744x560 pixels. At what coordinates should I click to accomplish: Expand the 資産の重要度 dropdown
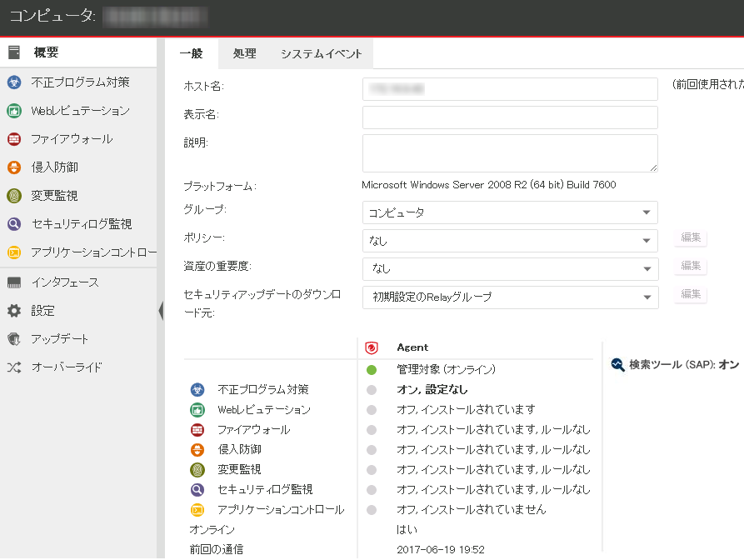coord(510,268)
